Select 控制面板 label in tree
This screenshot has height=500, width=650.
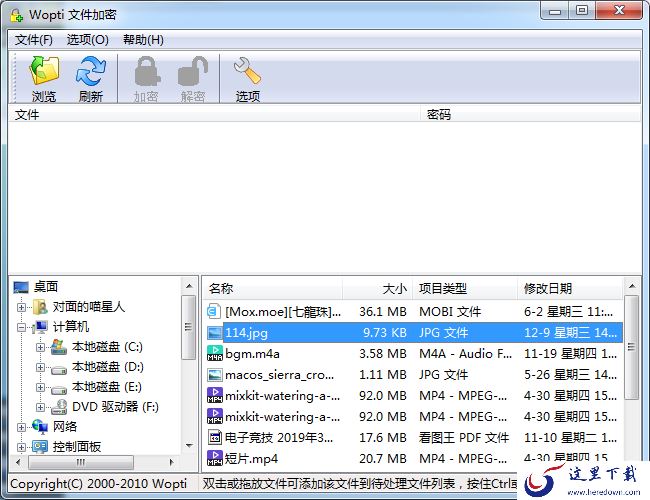point(77,447)
